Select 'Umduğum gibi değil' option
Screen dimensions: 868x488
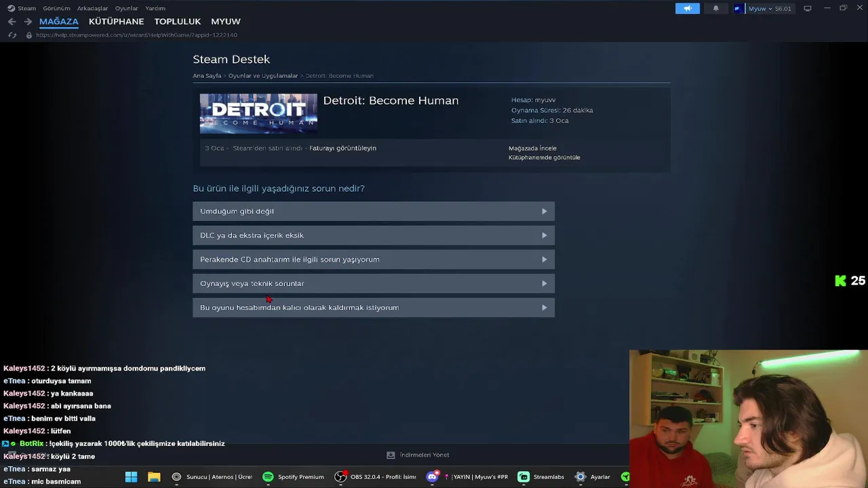(x=374, y=211)
